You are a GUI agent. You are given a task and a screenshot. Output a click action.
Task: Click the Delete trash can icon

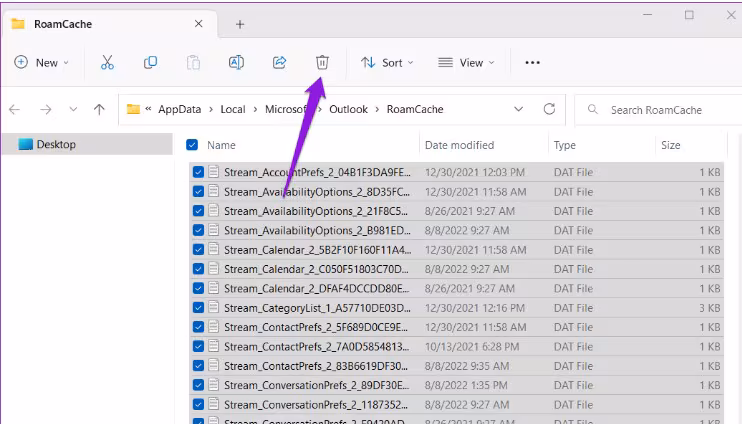point(322,62)
